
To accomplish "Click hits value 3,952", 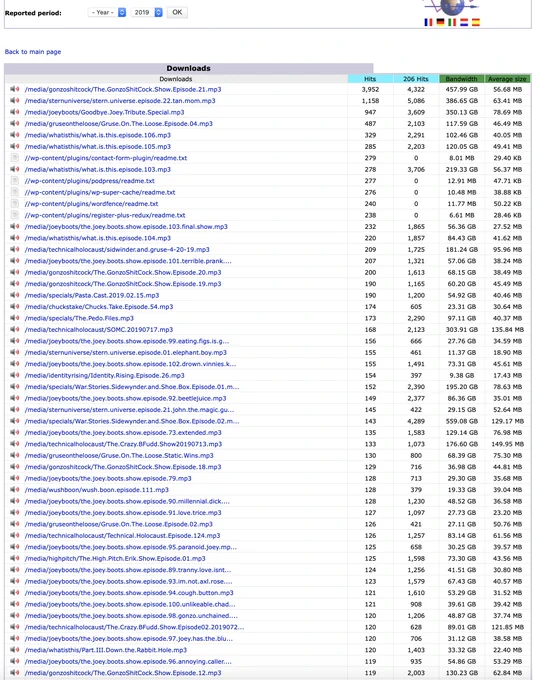I will [x=370, y=89].
